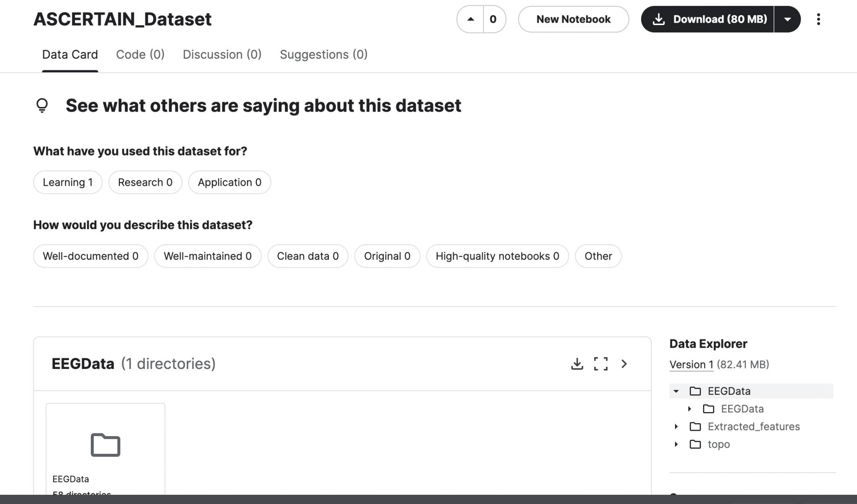
Task: Click the download icon in Download button
Action: 659,19
